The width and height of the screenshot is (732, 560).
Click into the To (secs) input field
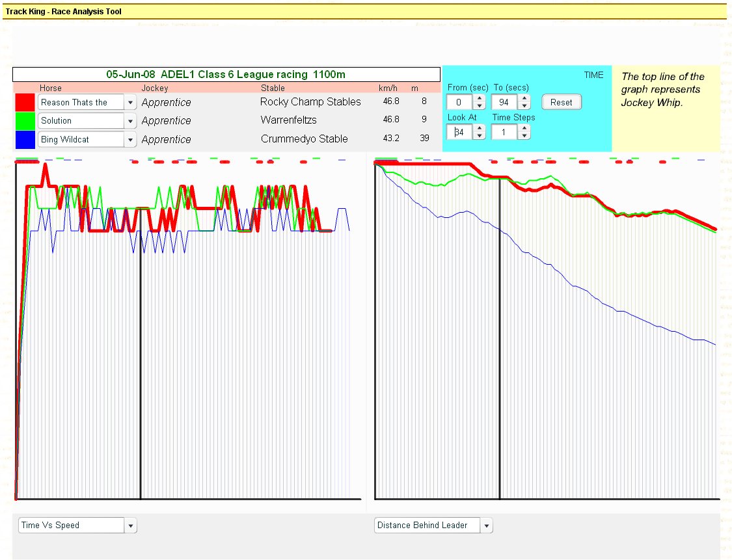504,103
